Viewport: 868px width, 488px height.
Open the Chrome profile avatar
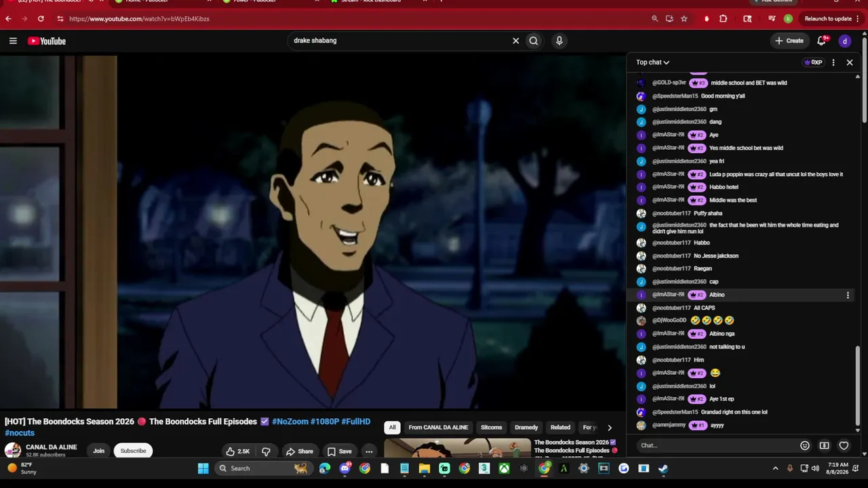pos(788,19)
